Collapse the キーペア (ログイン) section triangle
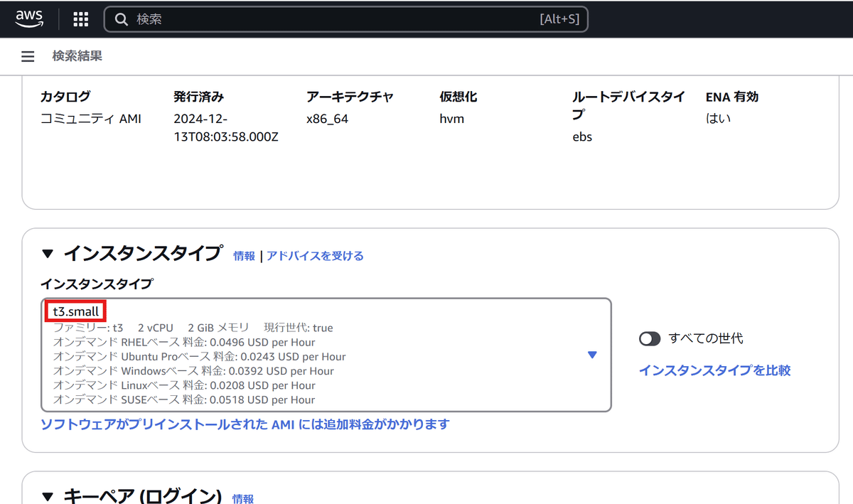 point(47,497)
